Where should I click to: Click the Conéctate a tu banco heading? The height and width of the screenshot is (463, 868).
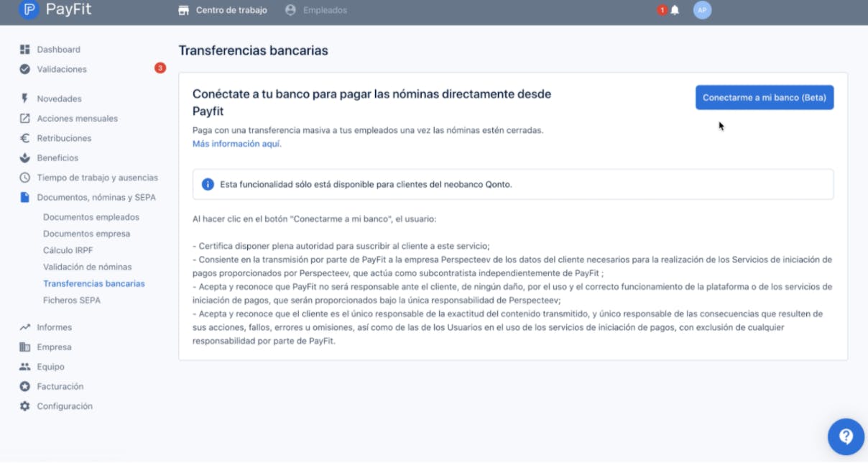(x=371, y=103)
